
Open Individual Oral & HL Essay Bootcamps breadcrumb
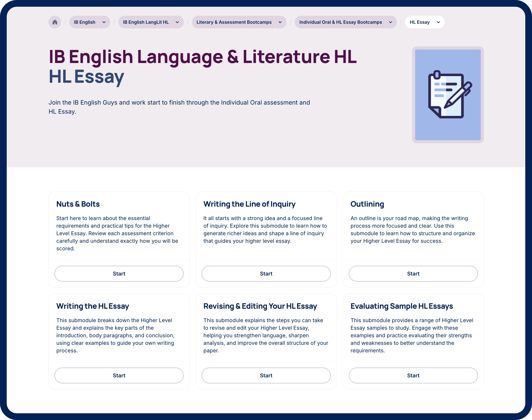pyautogui.click(x=340, y=22)
